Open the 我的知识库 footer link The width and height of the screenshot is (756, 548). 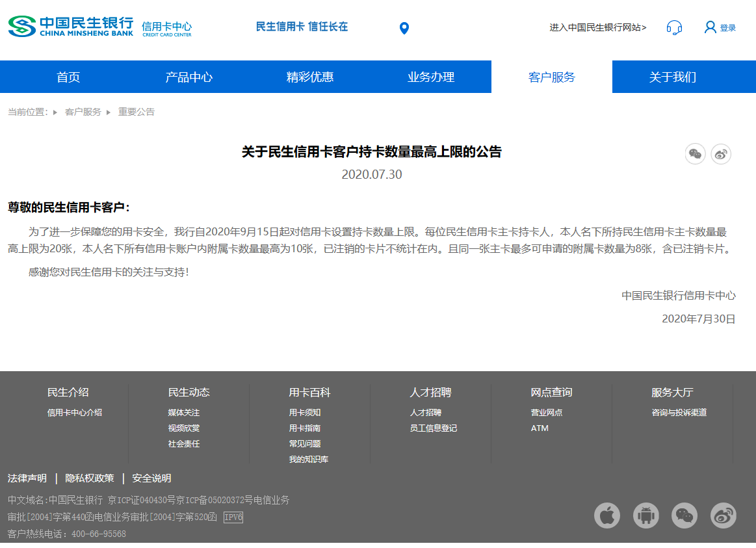tap(309, 460)
